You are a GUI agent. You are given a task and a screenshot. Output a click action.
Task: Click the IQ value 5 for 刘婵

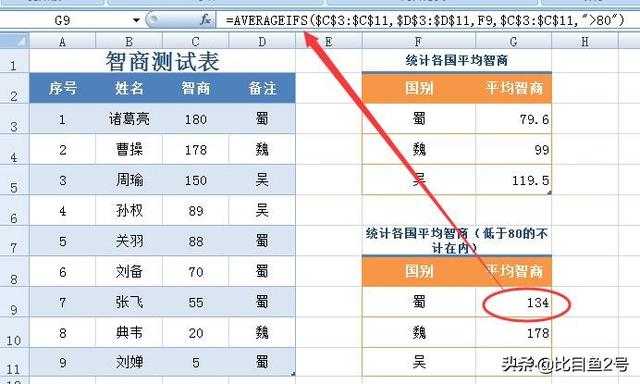196,362
